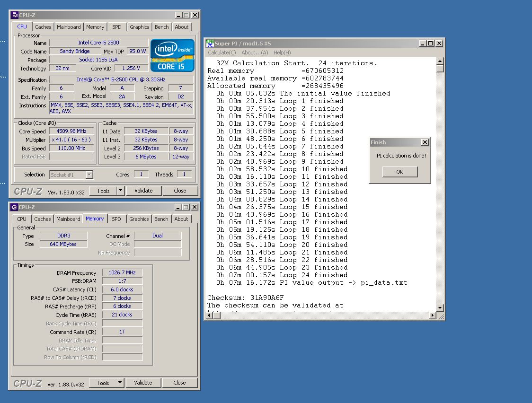Image resolution: width=532 pixels, height=403 pixels.
Task: Open the Socket #1 selection dropdown
Action: 89,175
